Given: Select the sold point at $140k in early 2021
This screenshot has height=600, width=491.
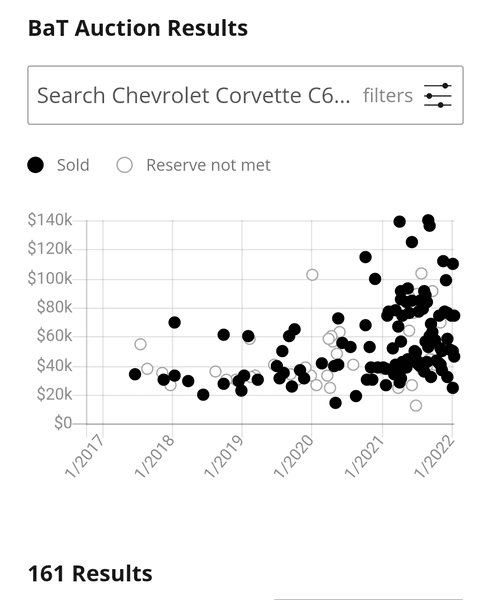Looking at the screenshot, I should [x=400, y=222].
